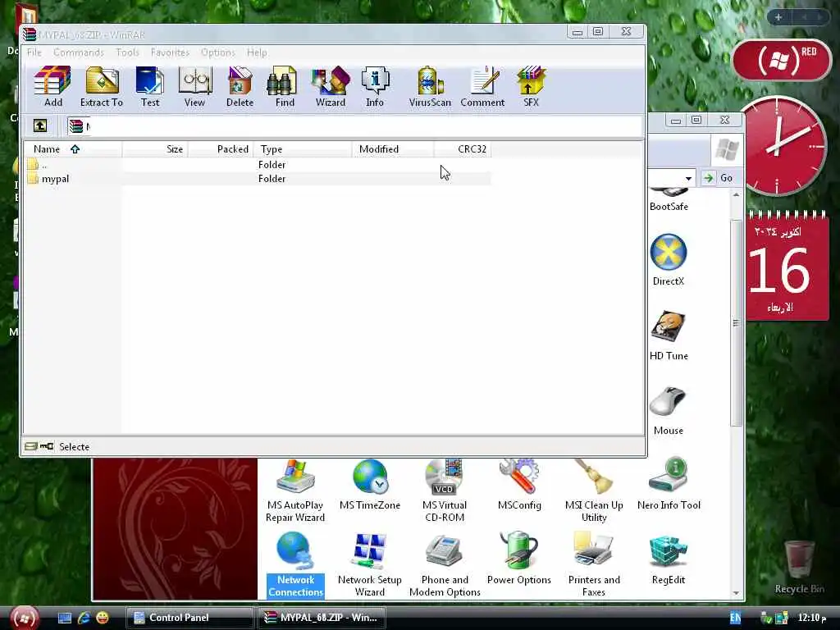Screen dimensions: 840x630
Task: Switch to MYPAL_68.ZIP taskbar button
Action: 323,618
